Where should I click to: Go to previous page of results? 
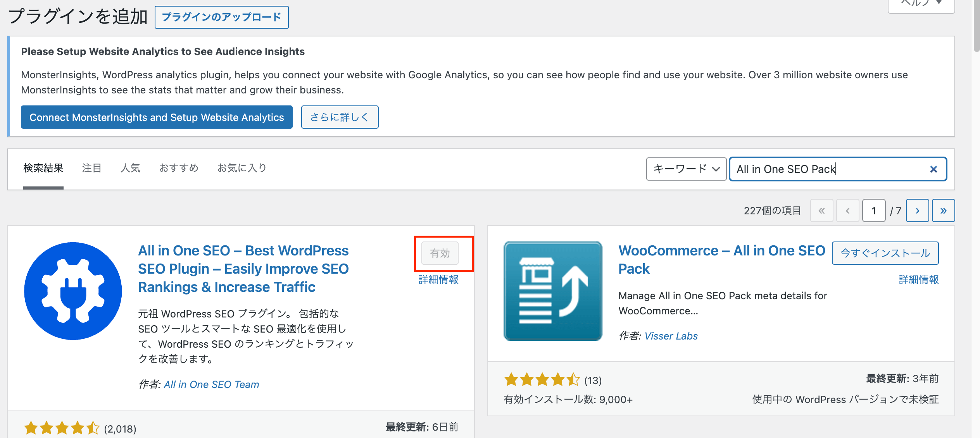click(847, 210)
